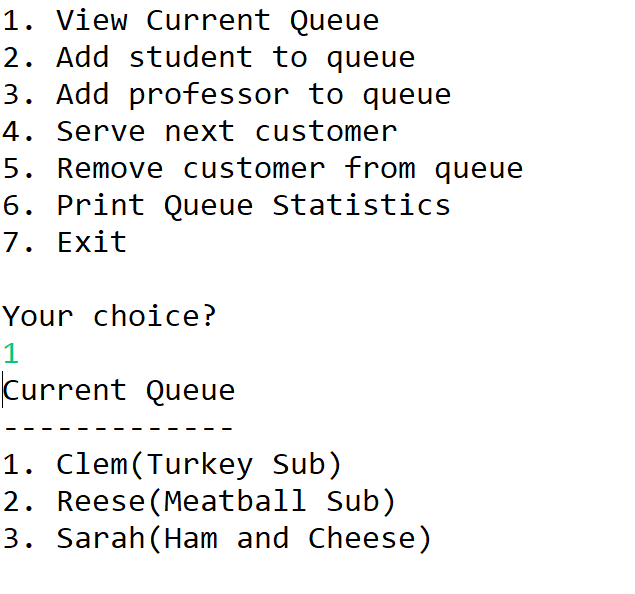Place cursor on 'Current Queue' heading
Viewport: 635px width, 594px height.
click(x=119, y=390)
